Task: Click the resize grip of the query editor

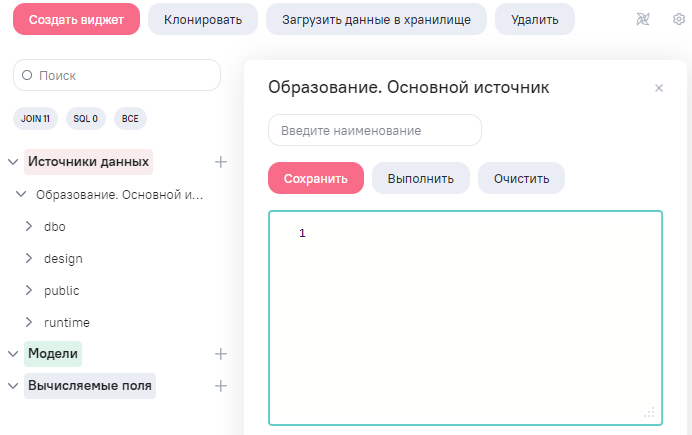Action: (649, 411)
